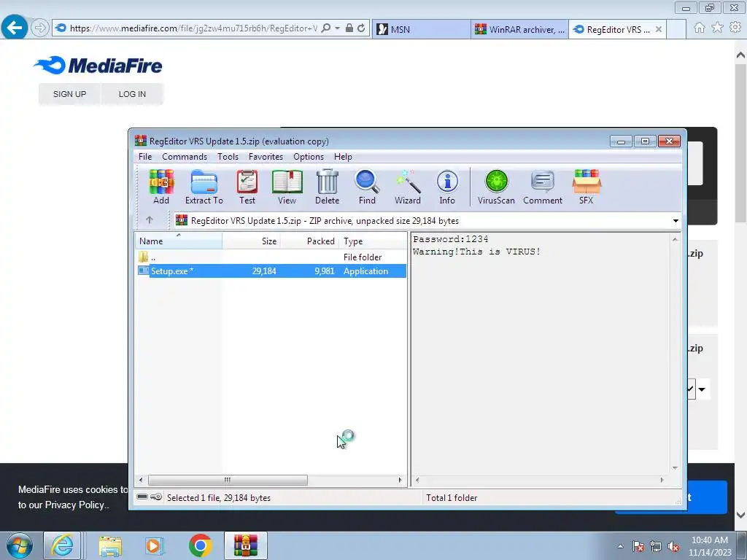Click the Delete trash can icon
Viewport: 747px width, 560px height.
pyautogui.click(x=328, y=187)
